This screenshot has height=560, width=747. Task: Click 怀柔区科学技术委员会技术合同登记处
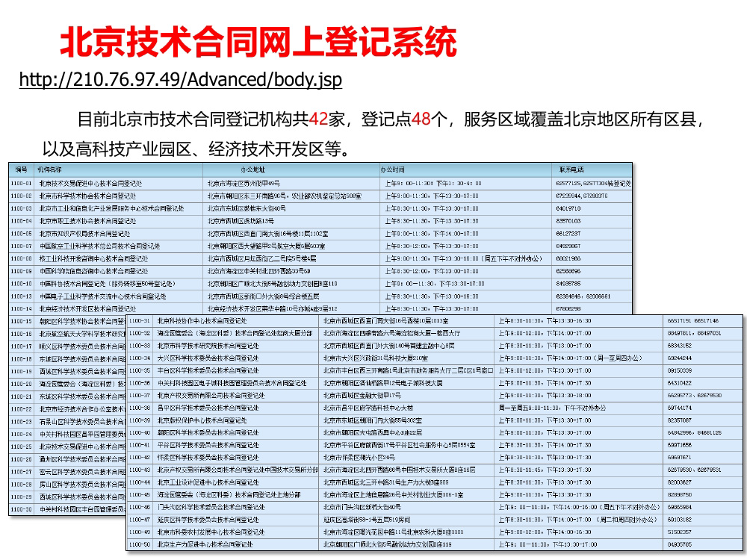click(x=208, y=458)
